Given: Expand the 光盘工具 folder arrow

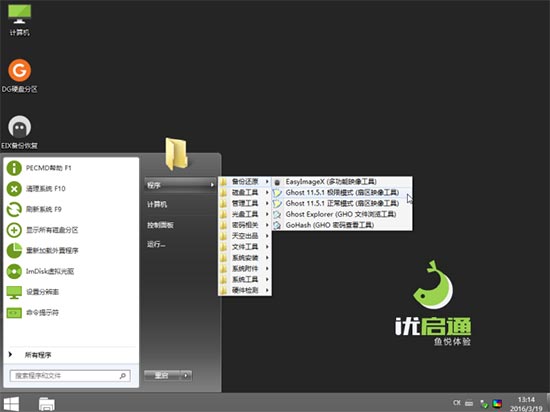Looking at the screenshot, I should [x=267, y=214].
